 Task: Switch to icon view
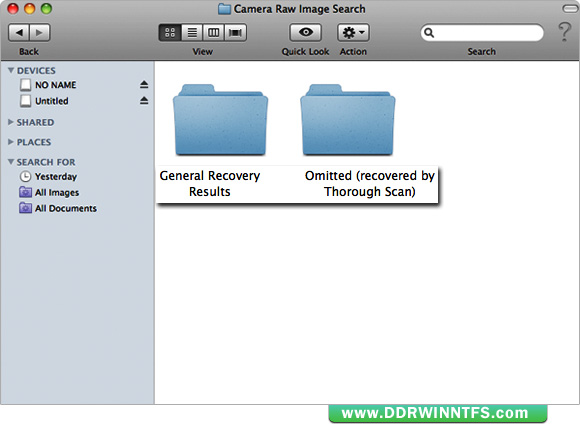coord(170,33)
